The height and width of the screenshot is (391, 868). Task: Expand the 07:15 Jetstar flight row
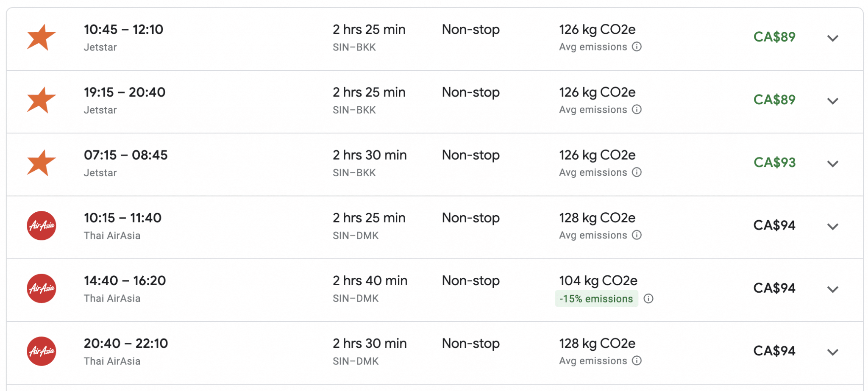click(833, 163)
